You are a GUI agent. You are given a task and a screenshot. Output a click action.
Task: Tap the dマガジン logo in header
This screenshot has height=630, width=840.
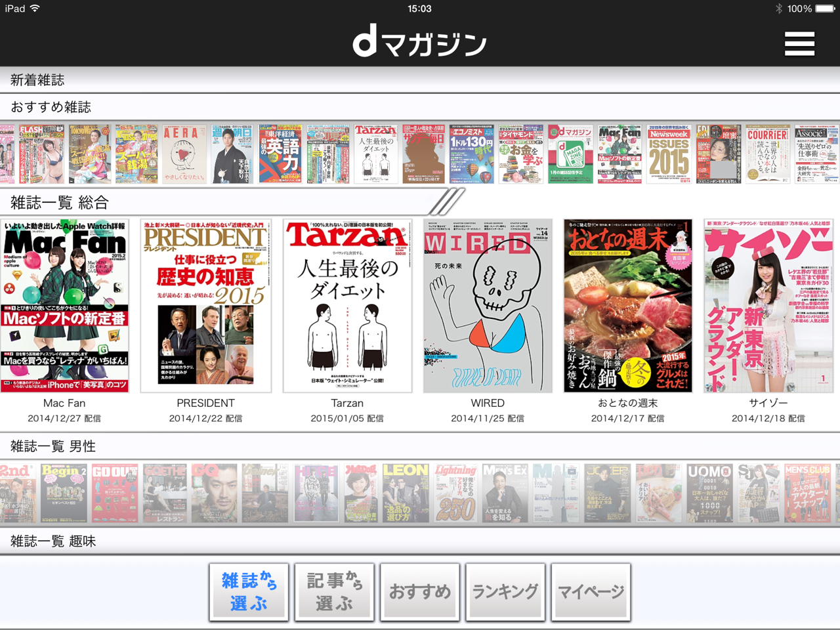[x=420, y=42]
